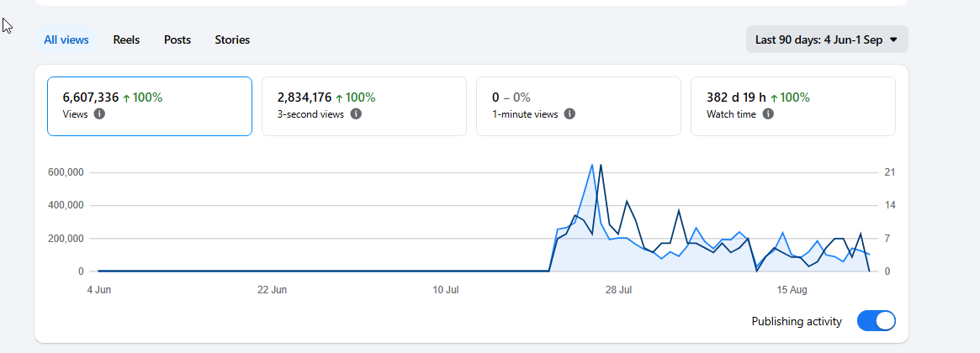Click the info icon beside Views
Viewport: 980px width, 353px height.
[99, 113]
